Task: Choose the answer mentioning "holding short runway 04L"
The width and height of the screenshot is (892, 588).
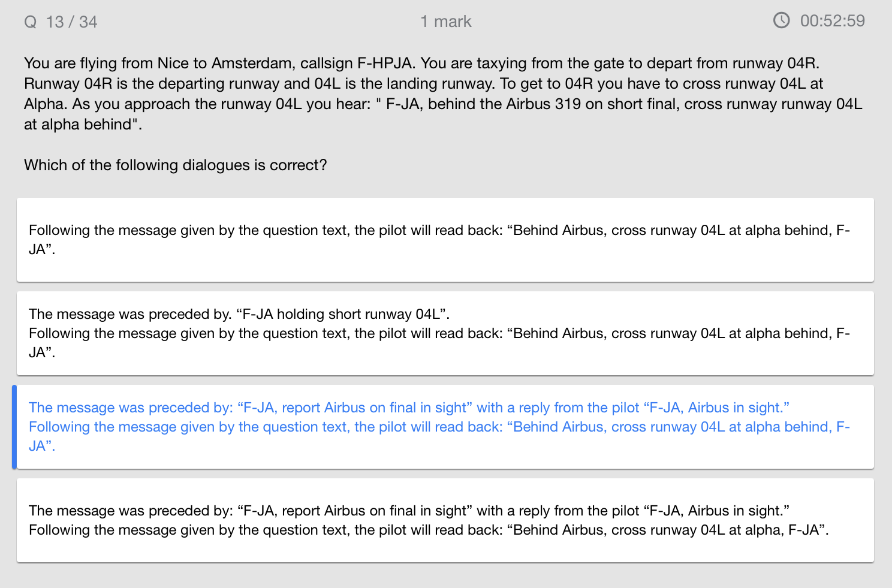Action: [x=445, y=333]
